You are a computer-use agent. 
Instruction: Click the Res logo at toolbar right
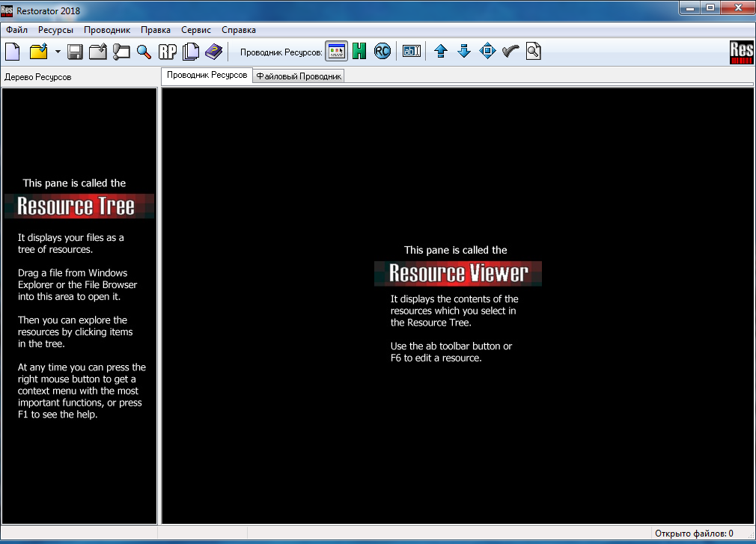tap(742, 52)
